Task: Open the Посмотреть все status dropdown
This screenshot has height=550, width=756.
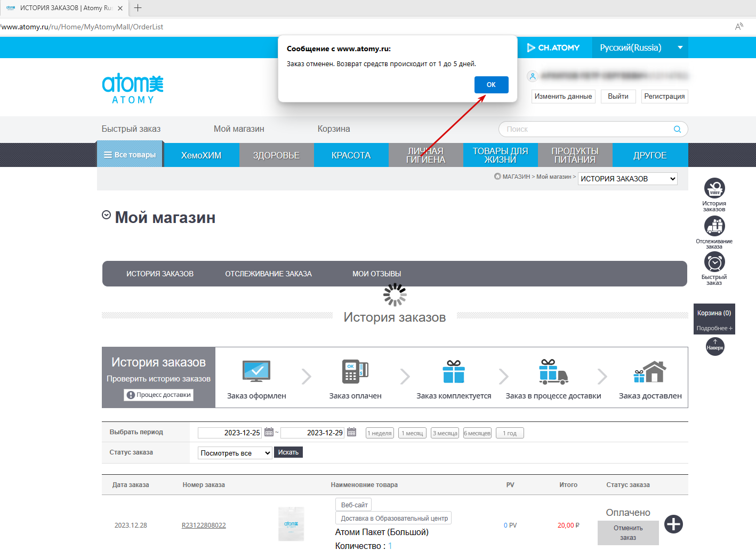Action: pos(235,453)
